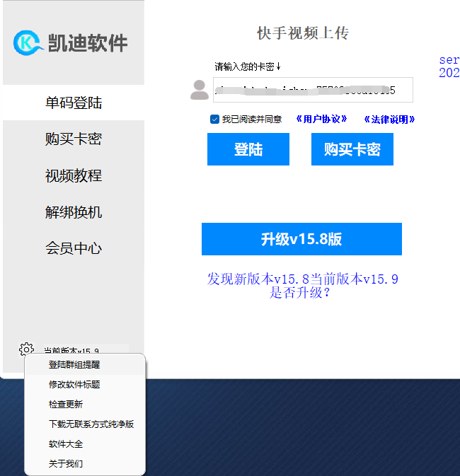Click the 发现新版本 upgrade notice text
This screenshot has width=460, height=476.
[x=302, y=286]
